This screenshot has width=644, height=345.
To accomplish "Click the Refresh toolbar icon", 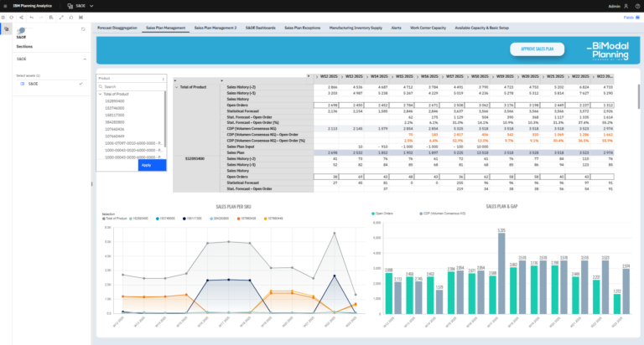I will [x=12, y=18].
